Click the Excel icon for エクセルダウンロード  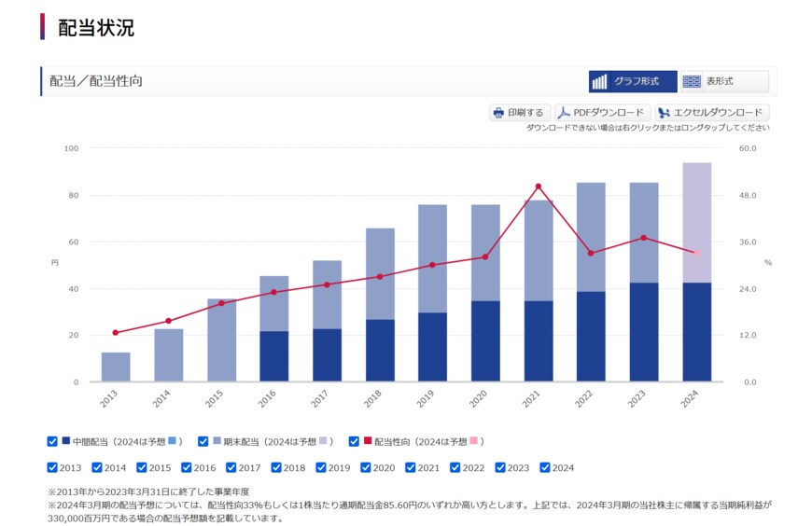664,113
